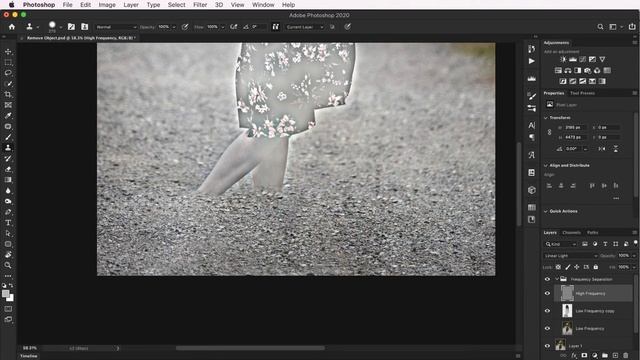Click the foreground color swatch
The height and width of the screenshot is (360, 640).
tap(5, 293)
